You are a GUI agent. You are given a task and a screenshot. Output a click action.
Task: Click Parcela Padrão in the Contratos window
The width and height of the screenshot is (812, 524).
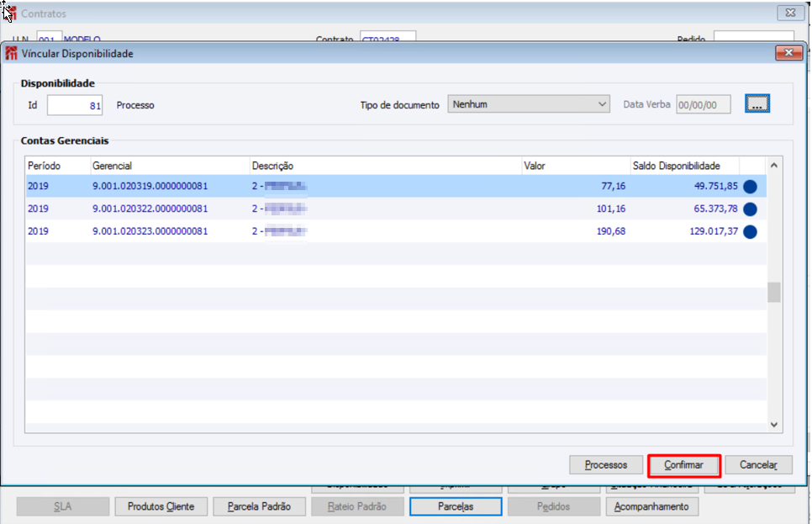[259, 506]
